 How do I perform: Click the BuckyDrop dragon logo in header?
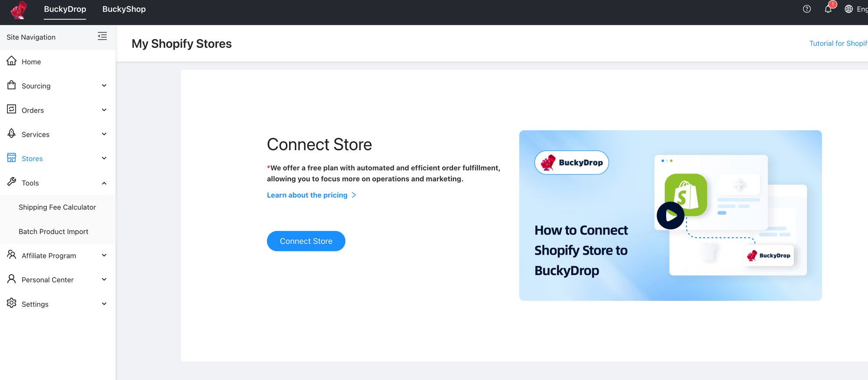click(x=19, y=10)
